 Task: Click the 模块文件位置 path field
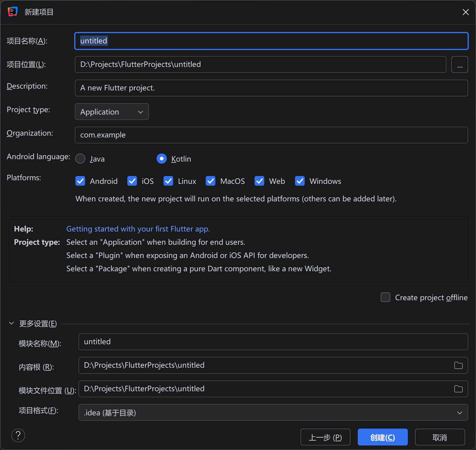273,389
